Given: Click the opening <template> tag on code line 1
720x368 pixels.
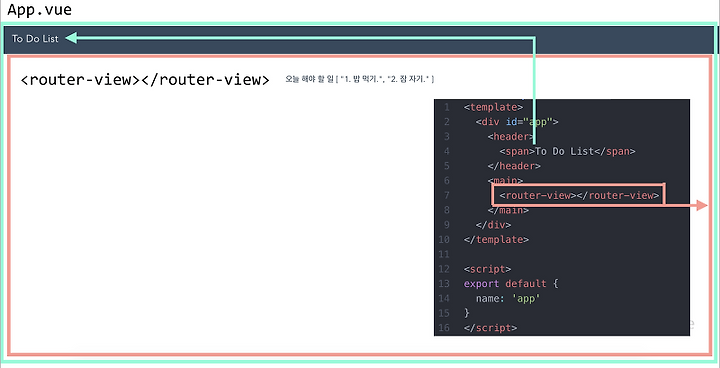Looking at the screenshot, I should [493, 108].
